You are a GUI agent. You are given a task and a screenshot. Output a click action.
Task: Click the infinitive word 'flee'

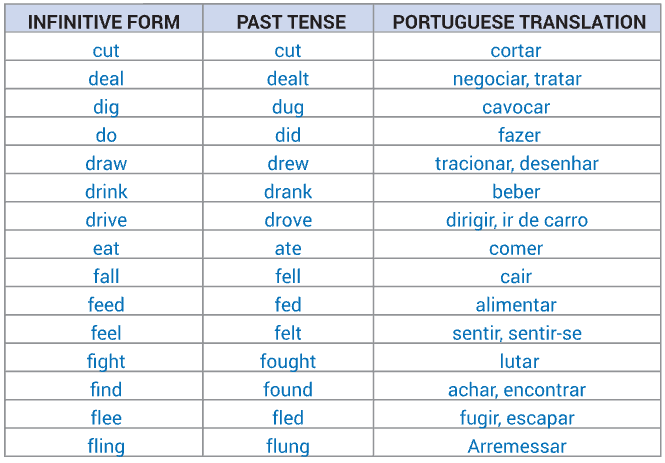[x=106, y=418]
